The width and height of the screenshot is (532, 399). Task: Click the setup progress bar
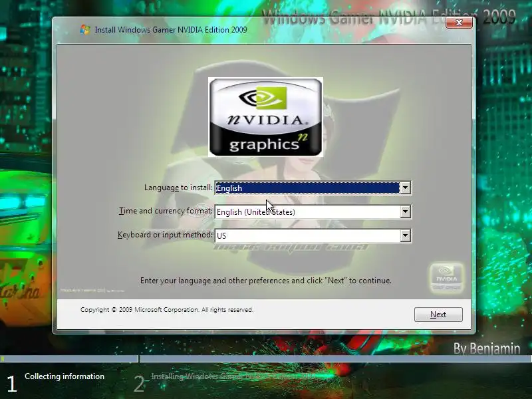click(x=266, y=358)
